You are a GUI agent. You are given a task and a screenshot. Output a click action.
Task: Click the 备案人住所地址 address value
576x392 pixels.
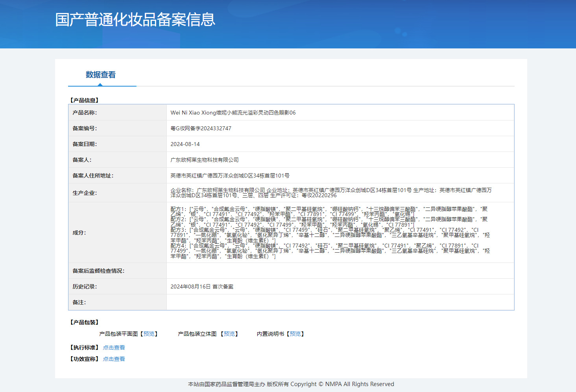(x=230, y=176)
